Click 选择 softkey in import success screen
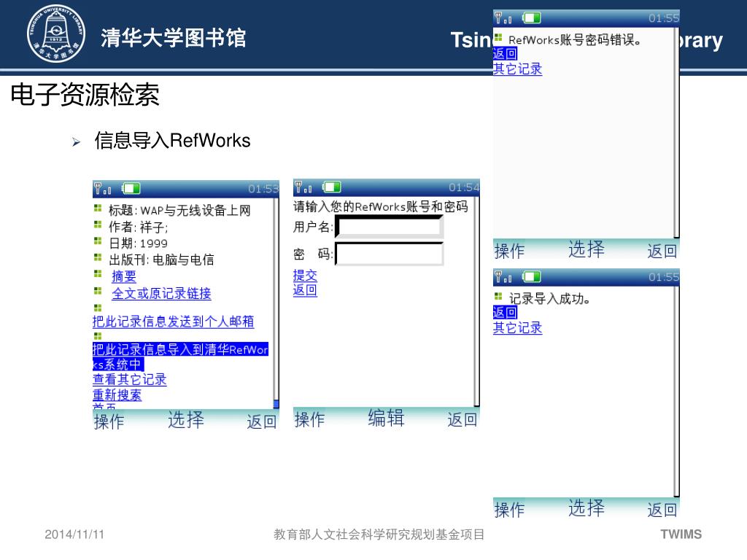 coord(587,508)
